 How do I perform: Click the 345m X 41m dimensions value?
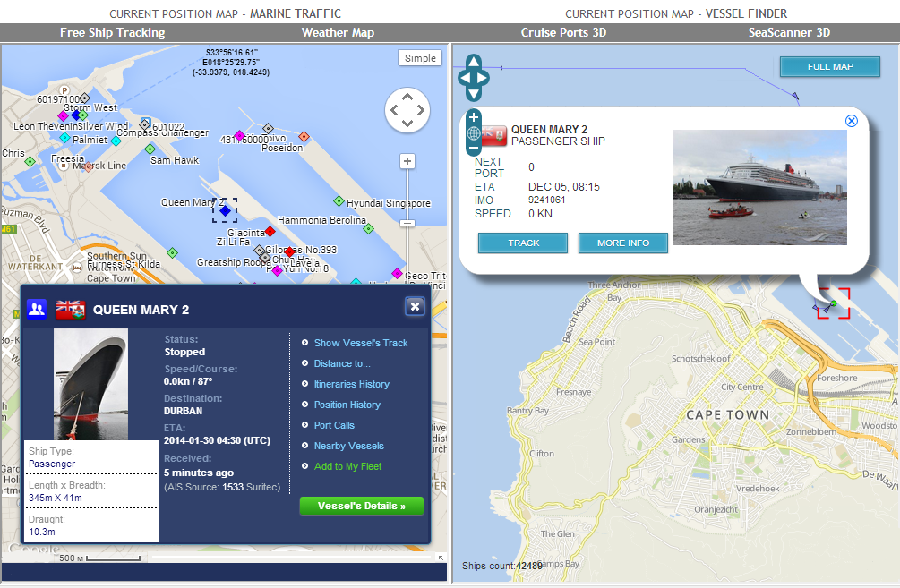coord(56,498)
